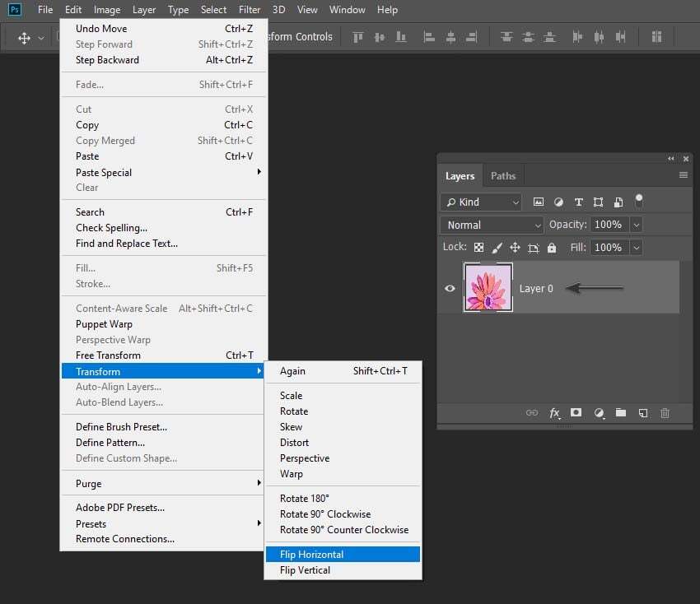Click Distribute bottom edges icon
700x604 pixels.
tap(549, 37)
